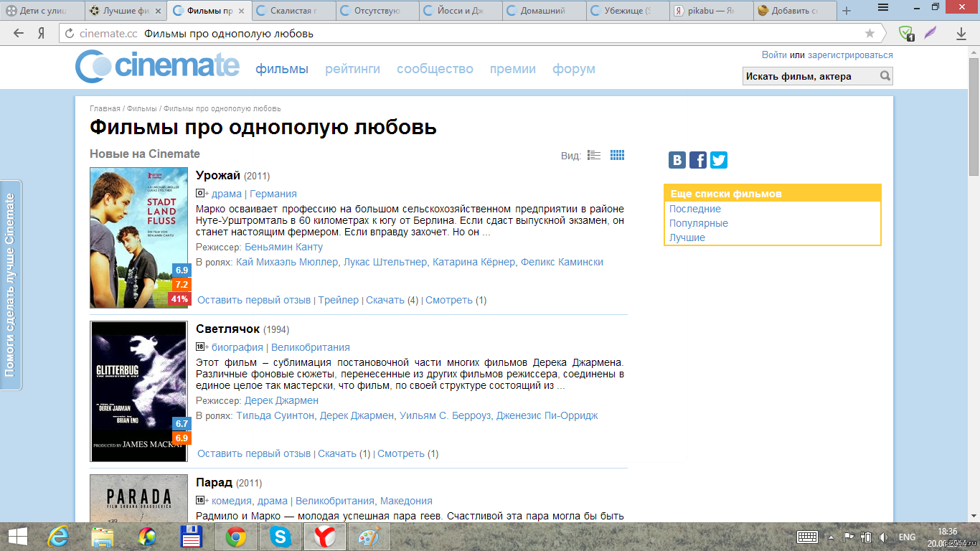Click 'Войти' login link
This screenshot has height=551, width=980.
coord(775,55)
